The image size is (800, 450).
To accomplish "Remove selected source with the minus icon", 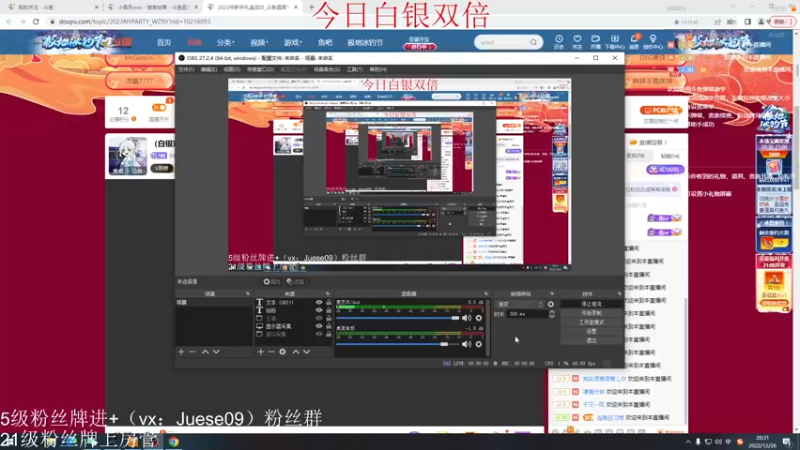I will [x=271, y=352].
